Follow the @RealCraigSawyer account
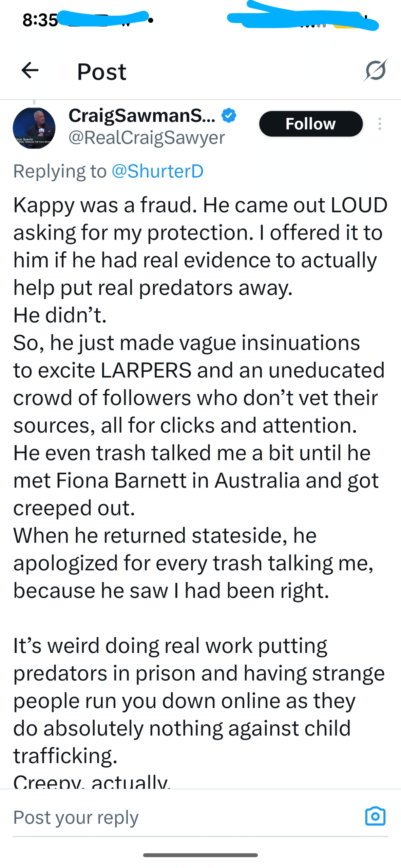 (x=311, y=124)
